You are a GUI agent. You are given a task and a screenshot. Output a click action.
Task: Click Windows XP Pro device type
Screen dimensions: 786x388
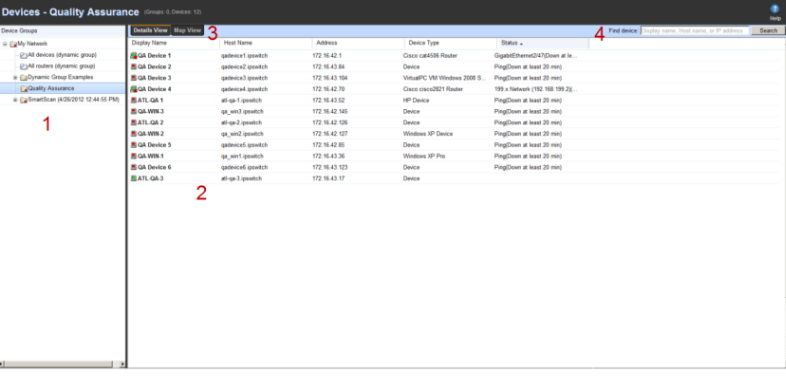coord(424,156)
